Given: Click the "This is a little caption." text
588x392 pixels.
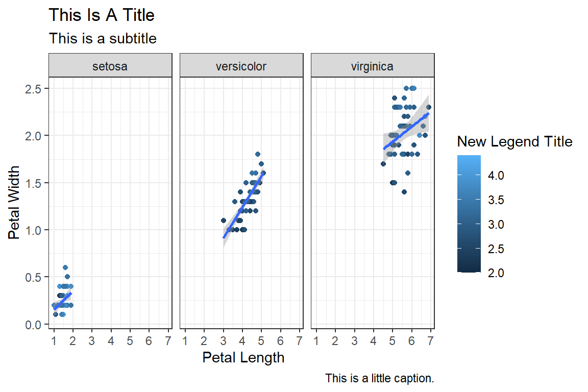Looking at the screenshot, I should (379, 379).
